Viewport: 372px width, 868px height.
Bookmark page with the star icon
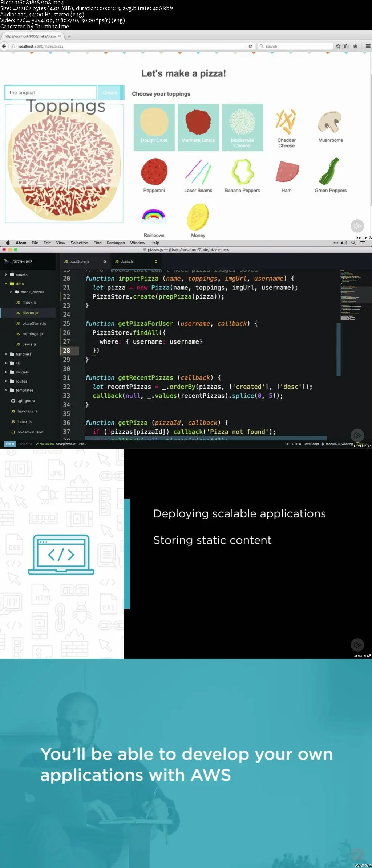click(338, 46)
